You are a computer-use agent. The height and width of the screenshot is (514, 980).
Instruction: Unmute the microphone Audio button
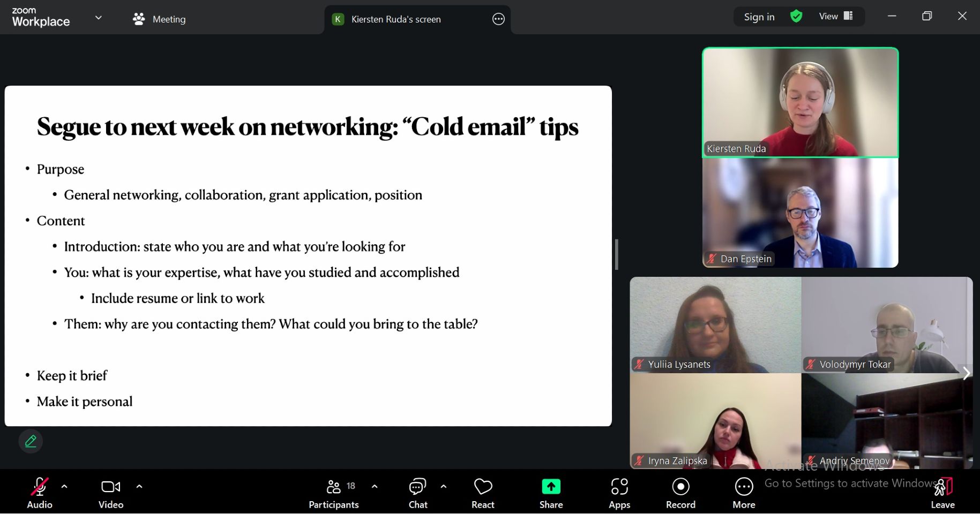[40, 493]
